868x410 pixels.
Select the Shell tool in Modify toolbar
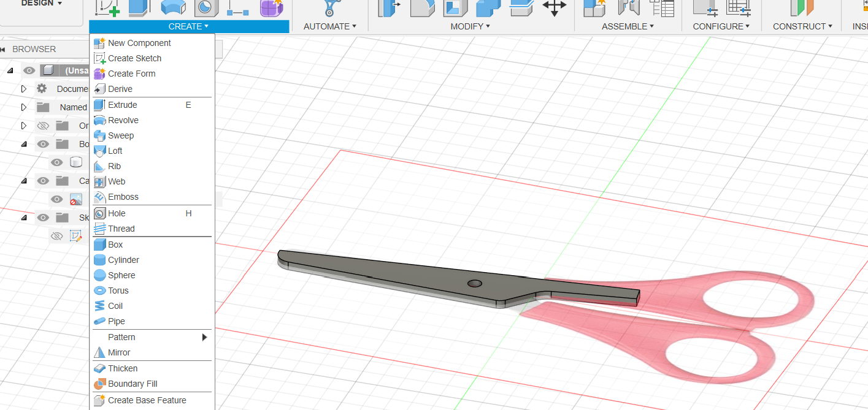coord(455,7)
